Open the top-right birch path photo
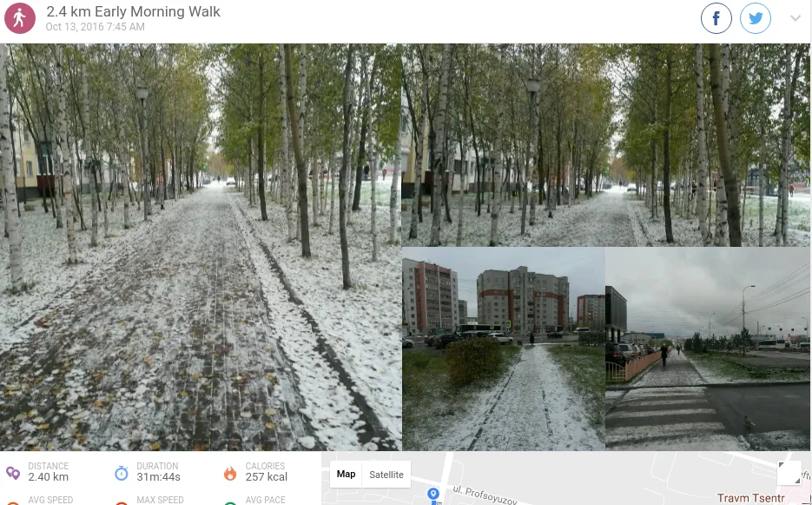 tap(606, 144)
